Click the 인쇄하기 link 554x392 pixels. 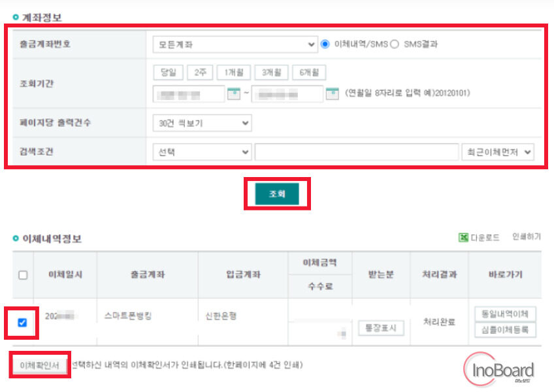[527, 237]
